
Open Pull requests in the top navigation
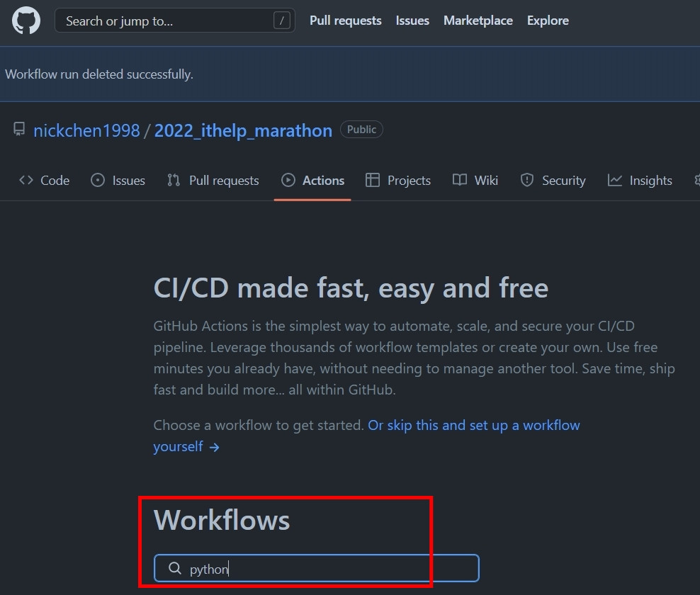(346, 21)
